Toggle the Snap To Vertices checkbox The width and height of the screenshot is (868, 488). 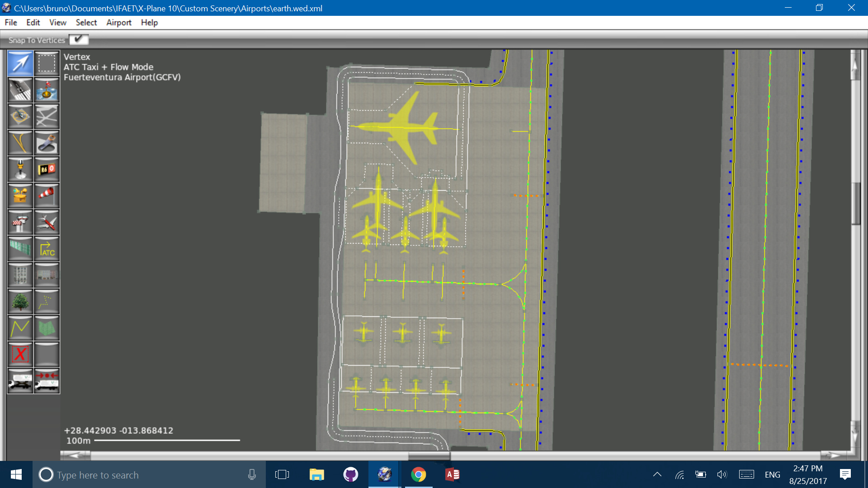79,40
